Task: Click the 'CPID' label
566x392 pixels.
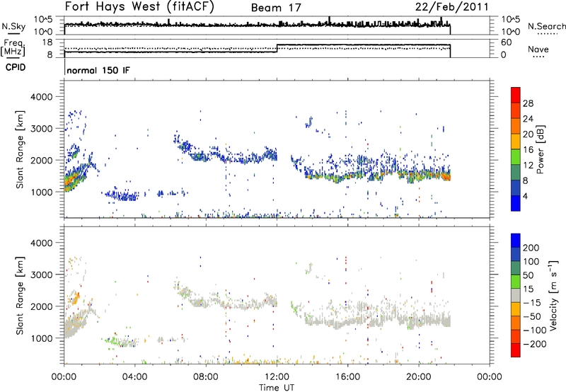Action: pos(16,67)
